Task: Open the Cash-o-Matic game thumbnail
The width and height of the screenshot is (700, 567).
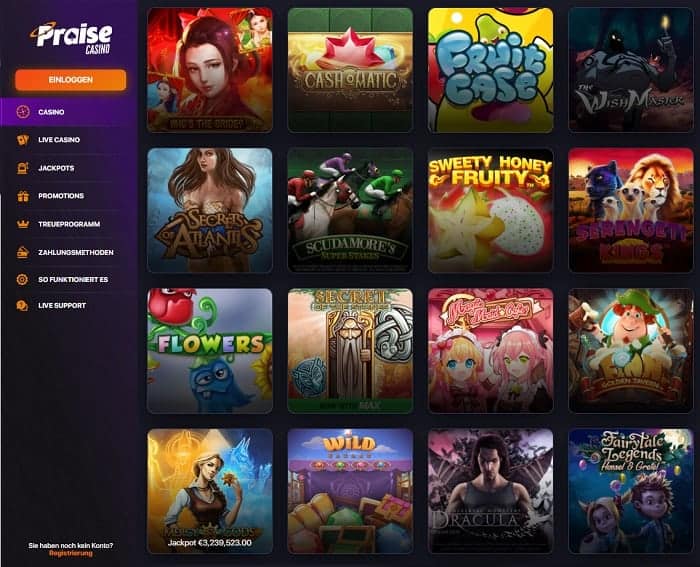Action: coord(350,70)
